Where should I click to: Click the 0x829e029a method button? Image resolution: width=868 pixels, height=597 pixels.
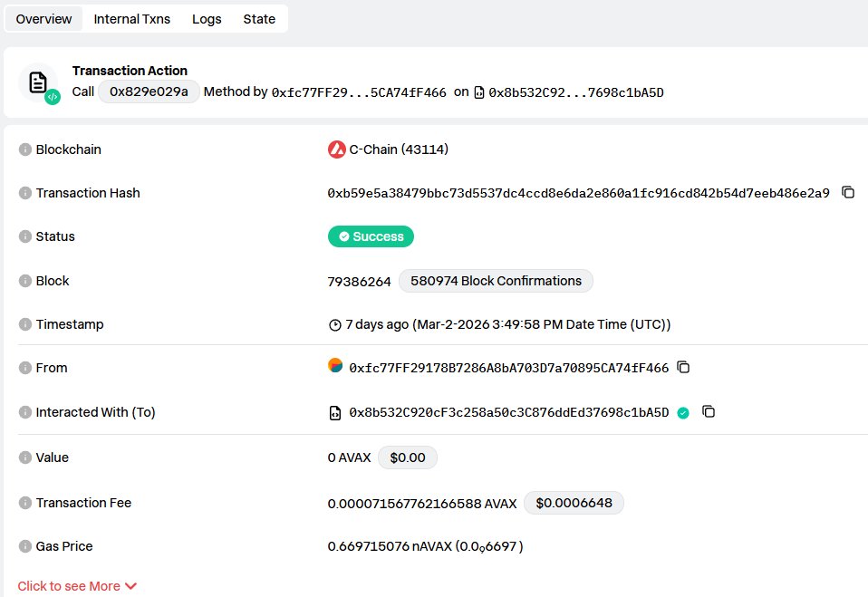click(149, 91)
